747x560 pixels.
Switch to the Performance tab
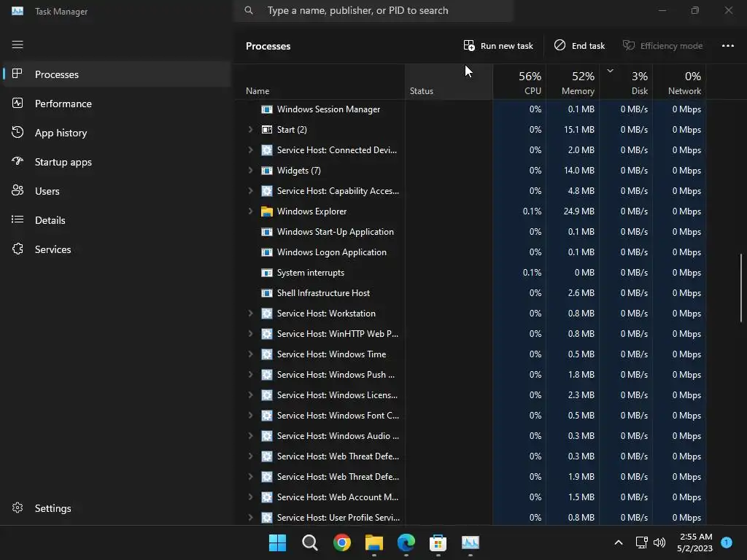(x=116, y=104)
